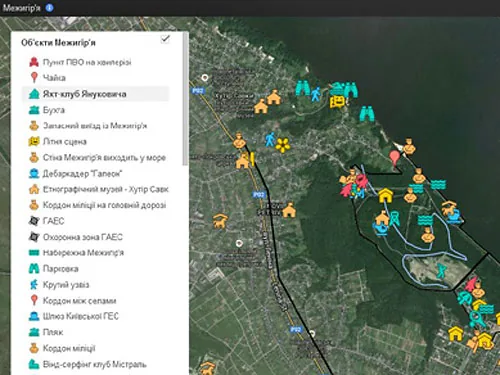Select Яхт-клуб Януковича in the list
This screenshot has width=500, height=375.
pos(96,94)
